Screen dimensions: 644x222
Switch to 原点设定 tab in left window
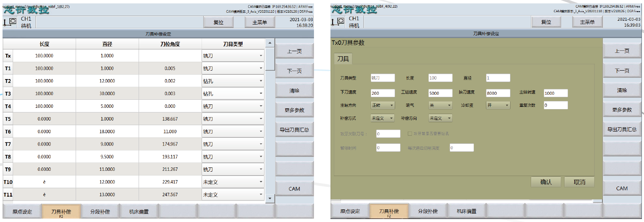[x=22, y=211]
